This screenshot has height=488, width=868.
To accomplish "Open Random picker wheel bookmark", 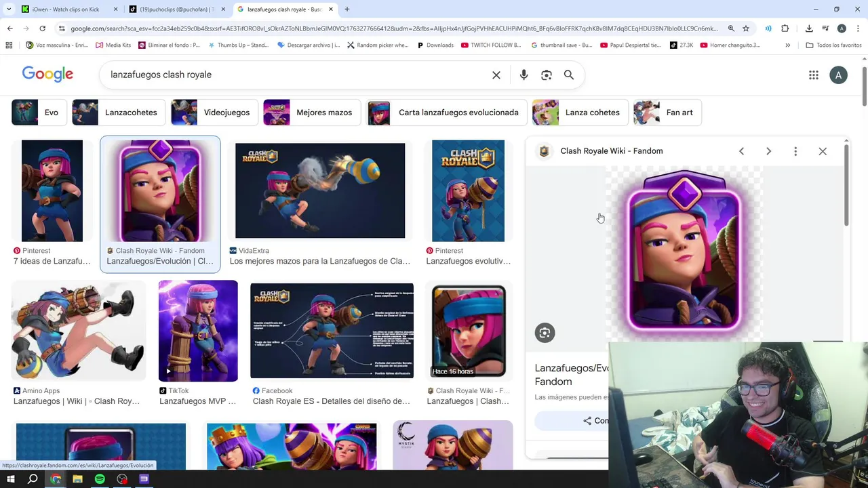I will (x=378, y=45).
